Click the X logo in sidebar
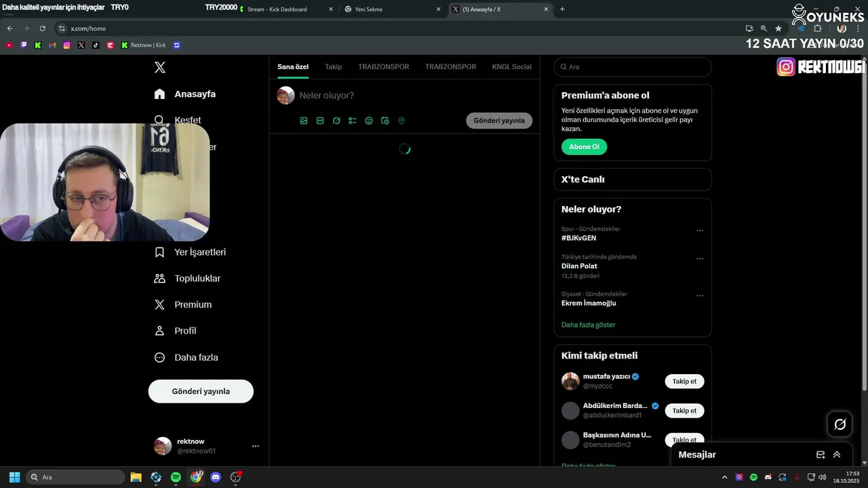The height and width of the screenshot is (488, 868). (x=160, y=67)
